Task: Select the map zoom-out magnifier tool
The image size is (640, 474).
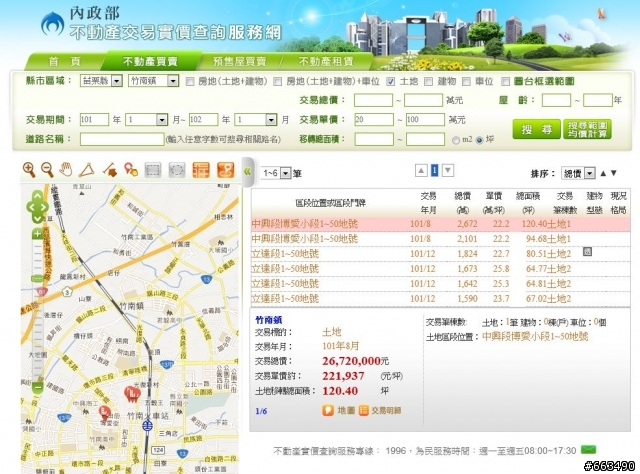Action: click(47, 169)
